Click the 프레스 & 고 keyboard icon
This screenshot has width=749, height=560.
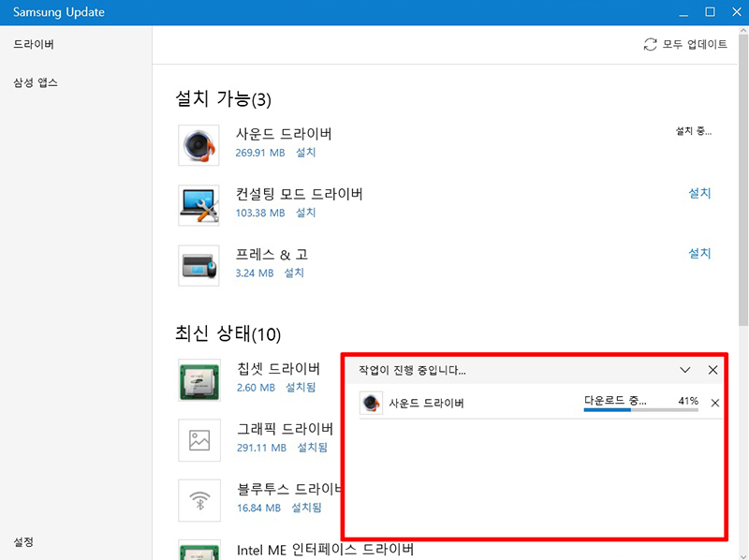tap(198, 266)
